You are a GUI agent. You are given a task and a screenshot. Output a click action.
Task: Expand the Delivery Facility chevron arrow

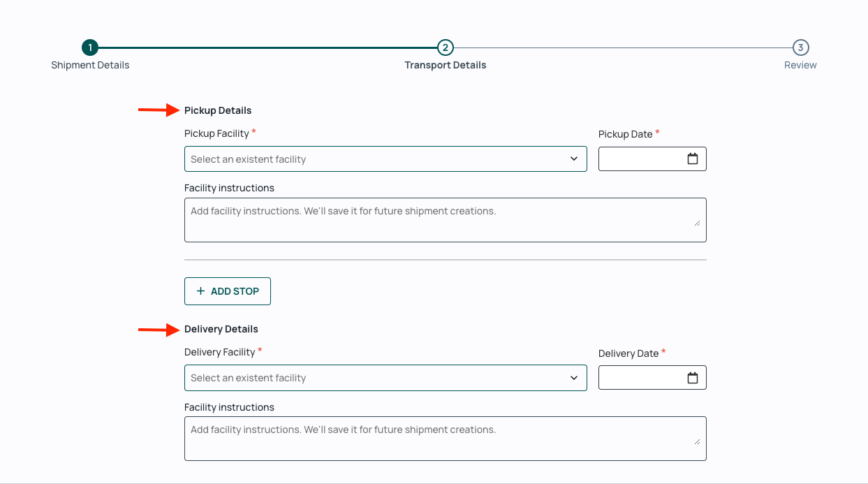573,378
